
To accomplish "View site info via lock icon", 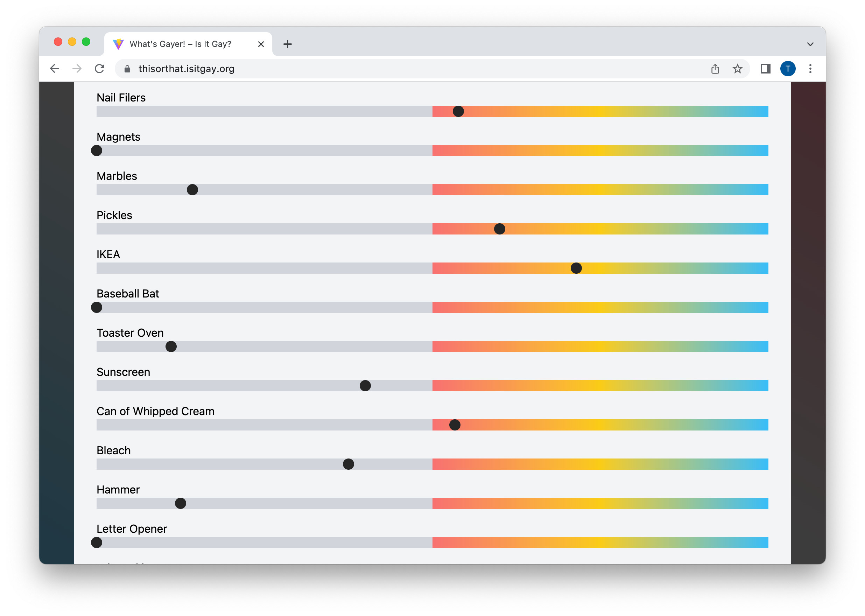I will tap(127, 69).
